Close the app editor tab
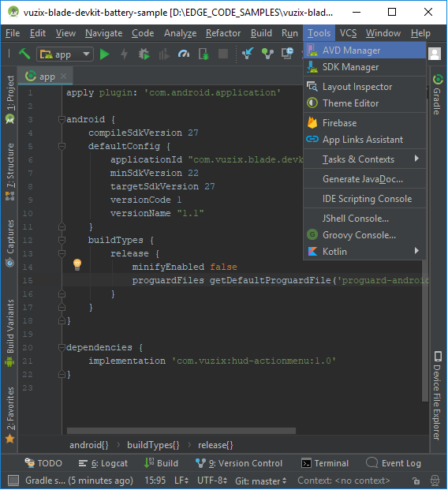448x490 pixels. (63, 77)
